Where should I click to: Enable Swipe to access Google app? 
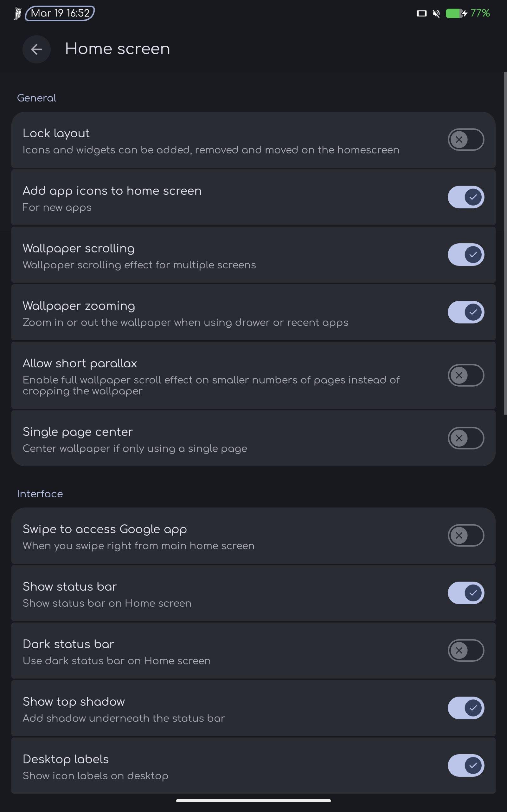pyautogui.click(x=466, y=535)
